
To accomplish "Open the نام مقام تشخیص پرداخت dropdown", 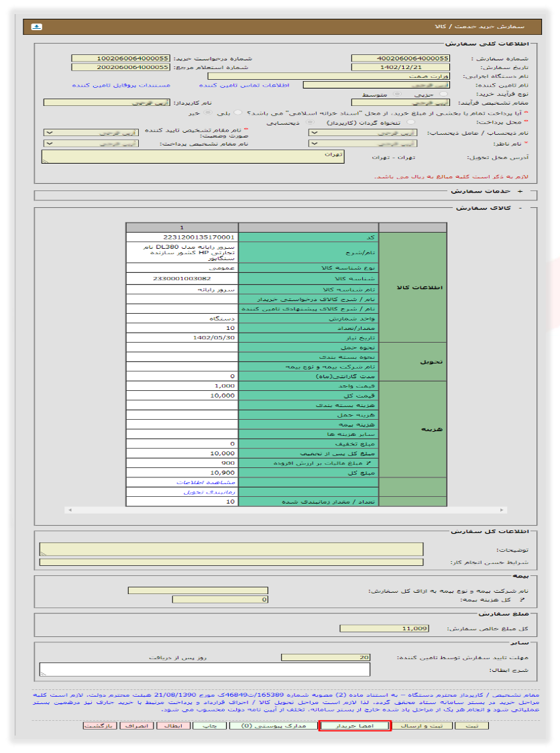I will pos(91,143).
